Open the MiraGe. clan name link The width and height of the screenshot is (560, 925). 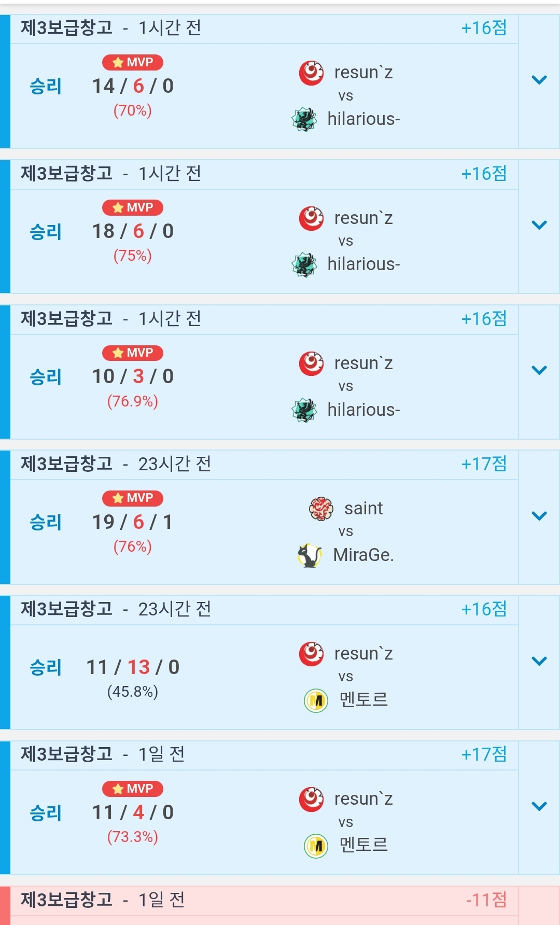click(x=363, y=555)
